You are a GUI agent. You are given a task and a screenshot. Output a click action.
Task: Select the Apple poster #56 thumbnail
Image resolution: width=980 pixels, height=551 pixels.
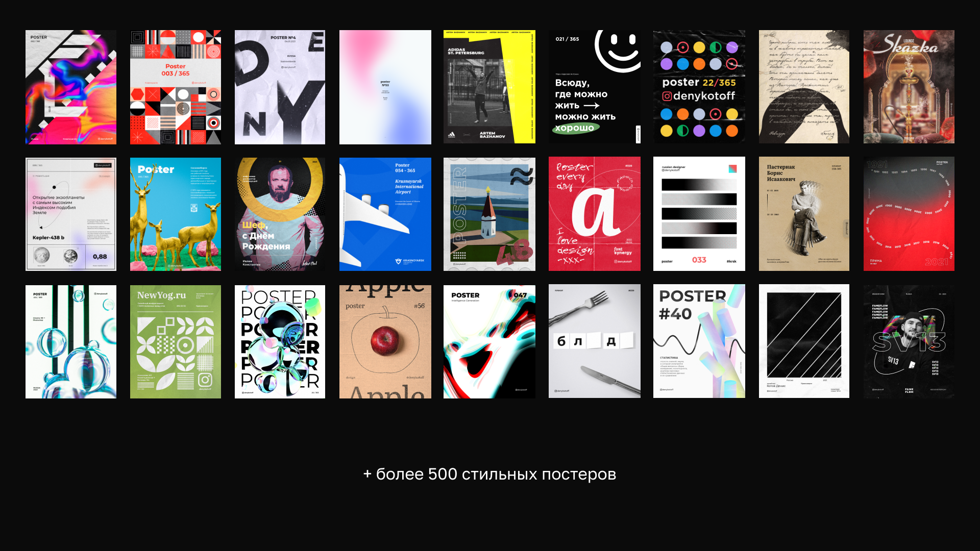click(385, 342)
